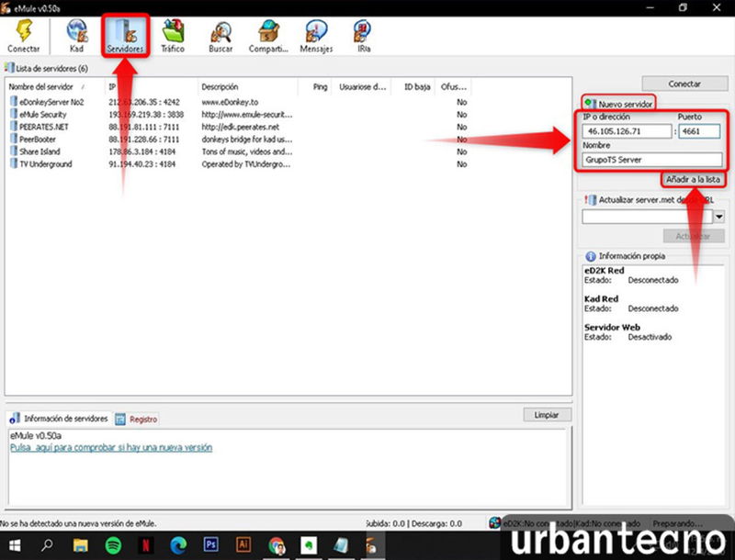
Task: Click the Limpiar button
Action: tap(547, 415)
